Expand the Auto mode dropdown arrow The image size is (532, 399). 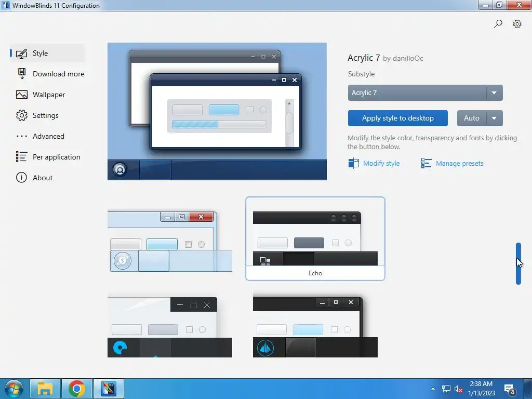tap(495, 118)
